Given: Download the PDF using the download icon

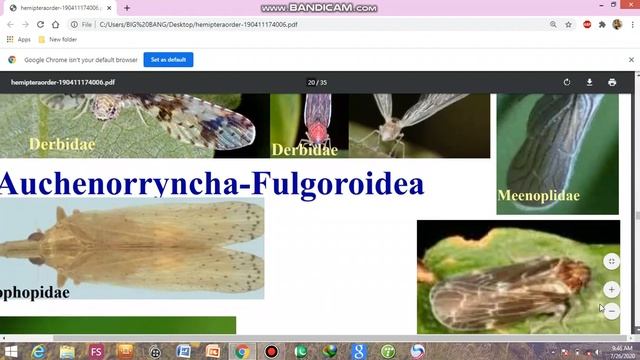Looking at the screenshot, I should [x=589, y=82].
